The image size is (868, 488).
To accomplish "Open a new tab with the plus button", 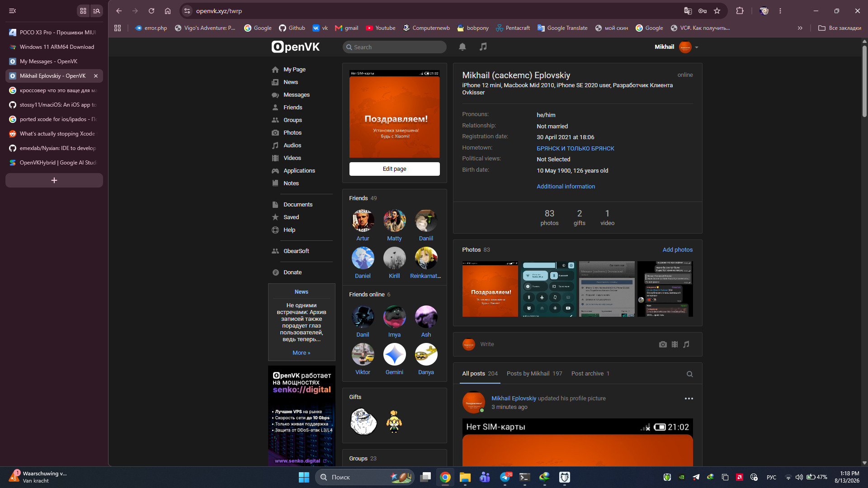I will (x=54, y=180).
